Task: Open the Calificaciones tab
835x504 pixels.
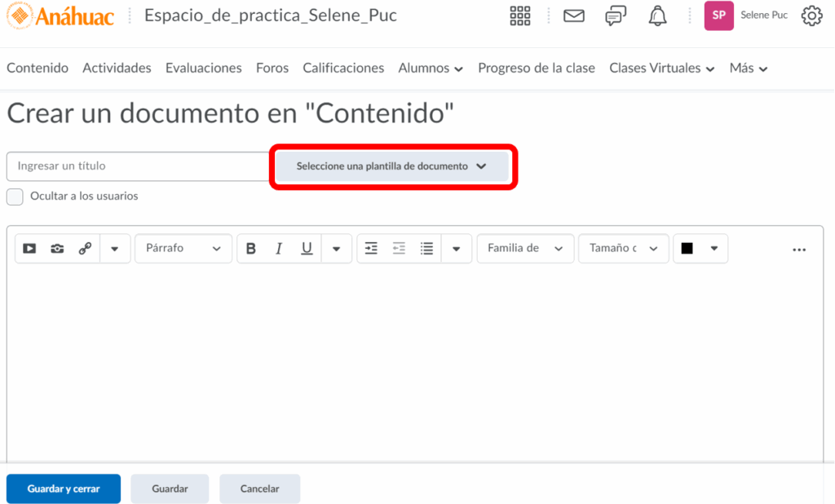Action: pos(343,69)
